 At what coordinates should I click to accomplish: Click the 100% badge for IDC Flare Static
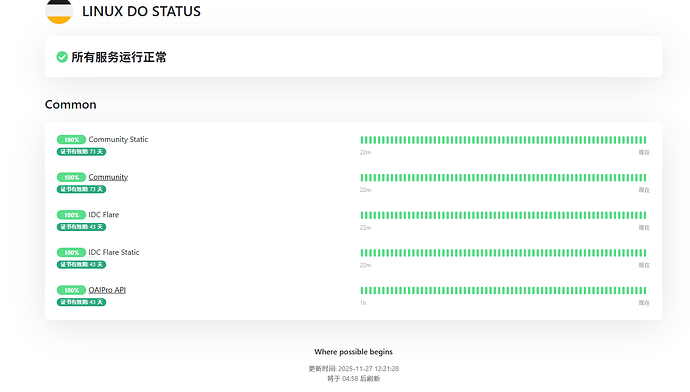(71, 253)
